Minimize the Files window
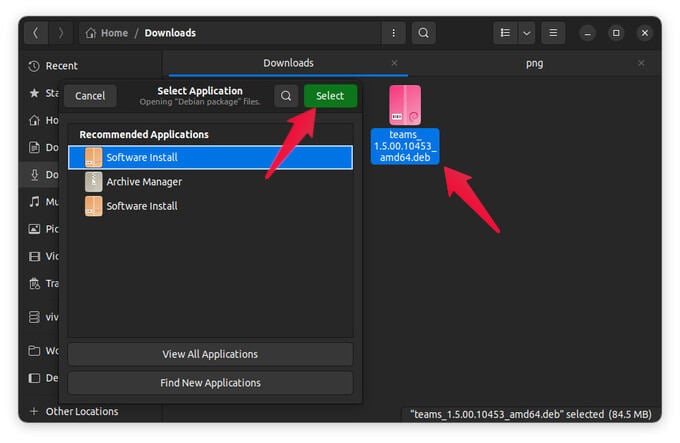This screenshot has width=680, height=443. (x=587, y=33)
